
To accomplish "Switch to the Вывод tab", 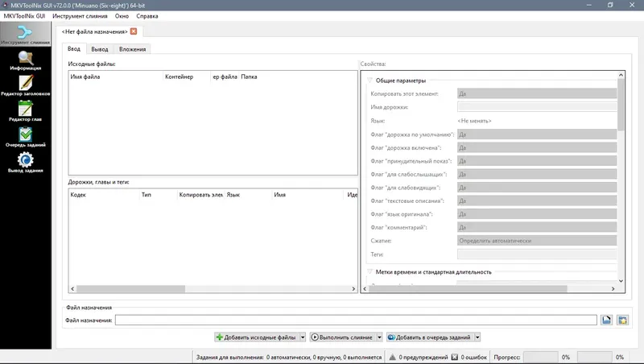I will [99, 49].
